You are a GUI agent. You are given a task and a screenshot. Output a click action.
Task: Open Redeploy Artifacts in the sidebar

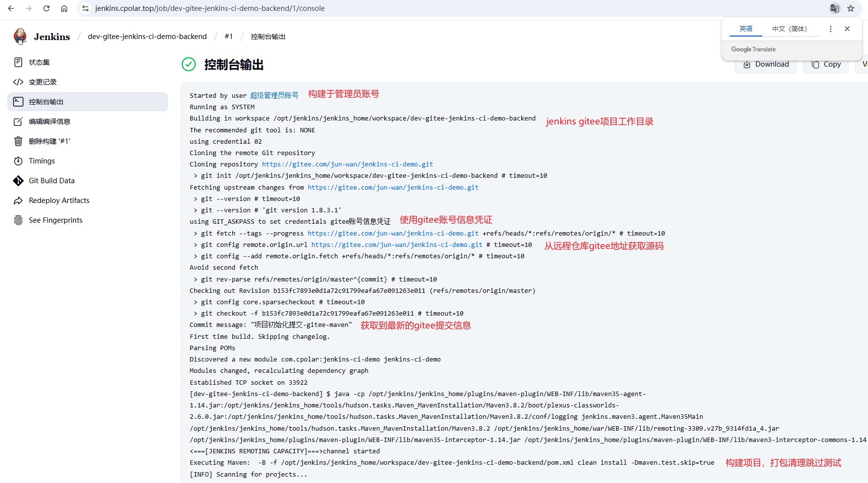tap(88, 201)
